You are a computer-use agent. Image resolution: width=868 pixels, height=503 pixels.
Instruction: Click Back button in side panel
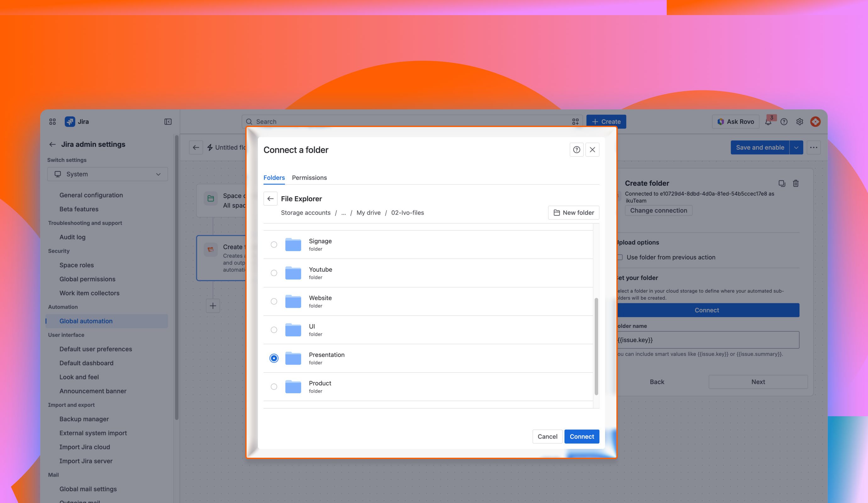pos(657,382)
